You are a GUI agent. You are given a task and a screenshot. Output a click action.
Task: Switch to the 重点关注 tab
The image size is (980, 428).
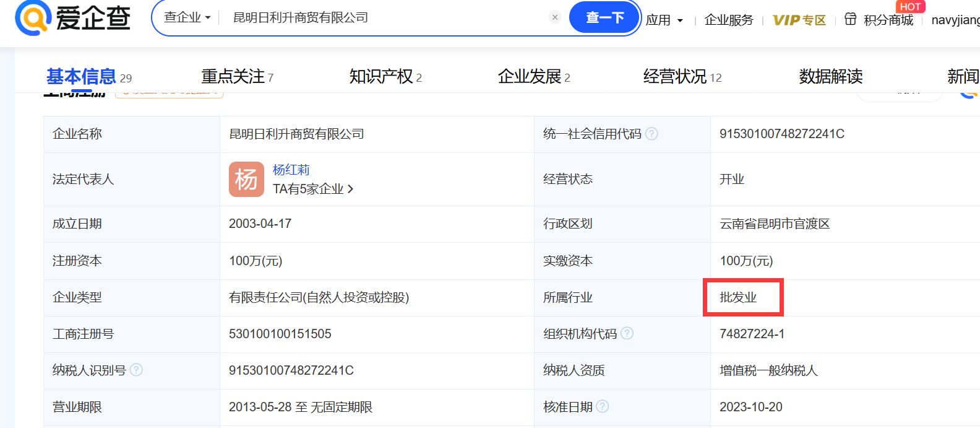pos(237,77)
